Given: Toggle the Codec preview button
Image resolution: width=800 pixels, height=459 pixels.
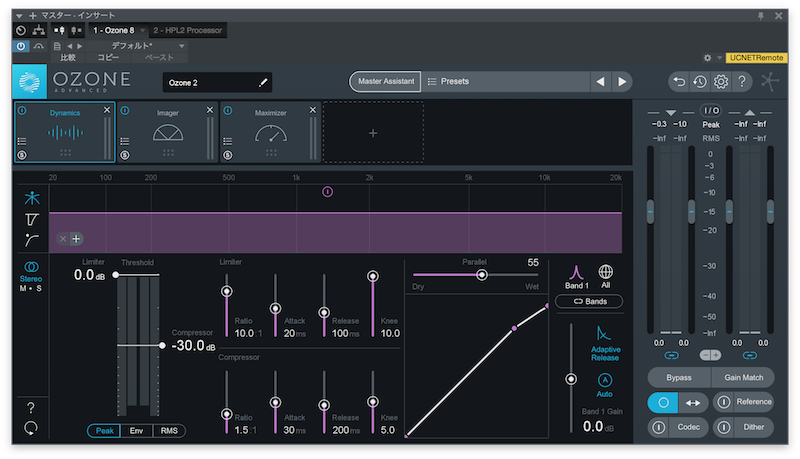Looking at the screenshot, I should pyautogui.click(x=678, y=427).
